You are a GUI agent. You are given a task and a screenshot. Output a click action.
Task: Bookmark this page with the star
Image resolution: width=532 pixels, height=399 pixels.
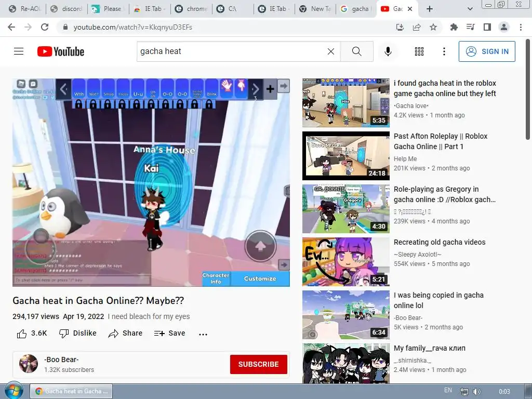(x=433, y=27)
